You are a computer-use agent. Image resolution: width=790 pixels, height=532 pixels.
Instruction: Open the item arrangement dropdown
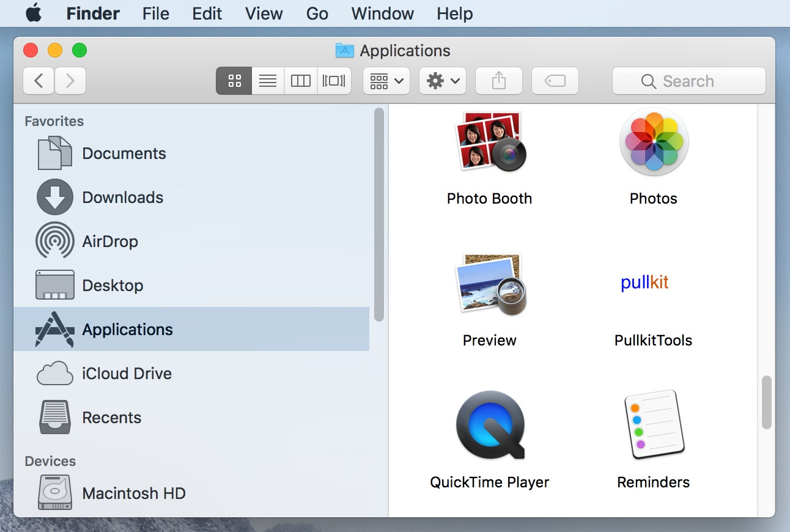click(386, 81)
